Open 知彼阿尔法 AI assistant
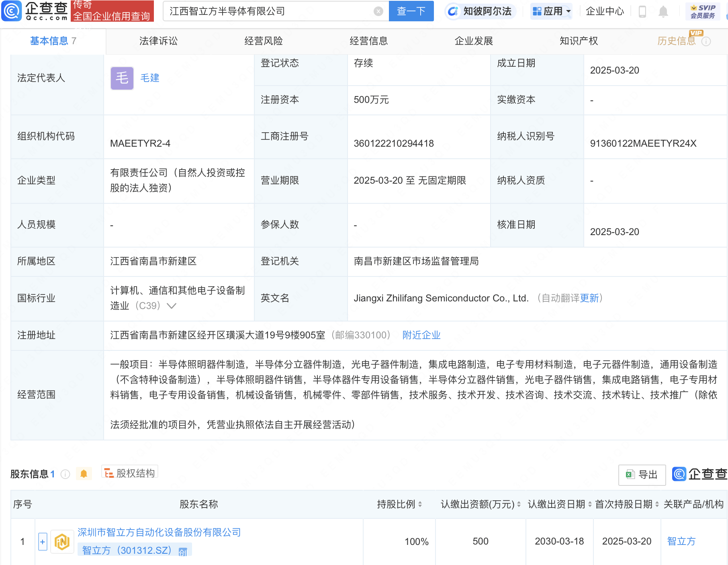 click(480, 11)
